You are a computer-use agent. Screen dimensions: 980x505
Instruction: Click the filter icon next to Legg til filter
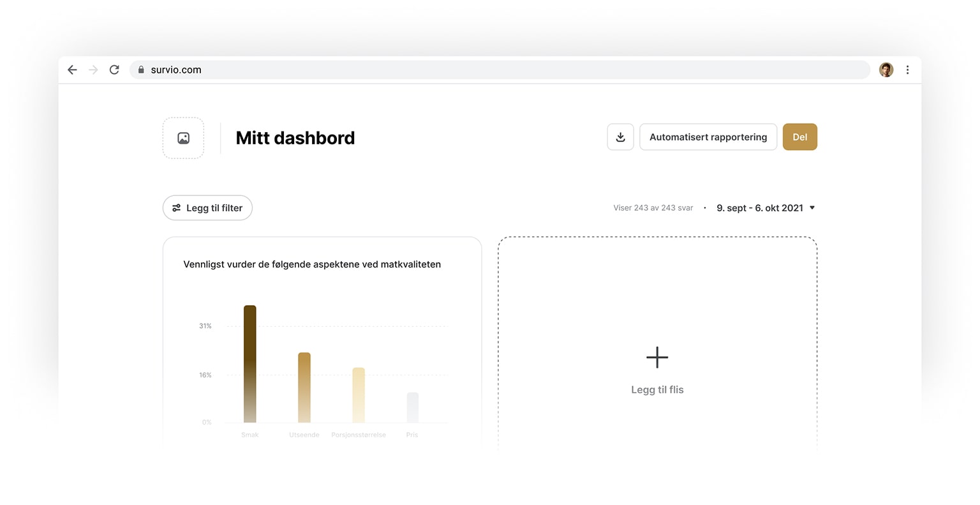(176, 207)
